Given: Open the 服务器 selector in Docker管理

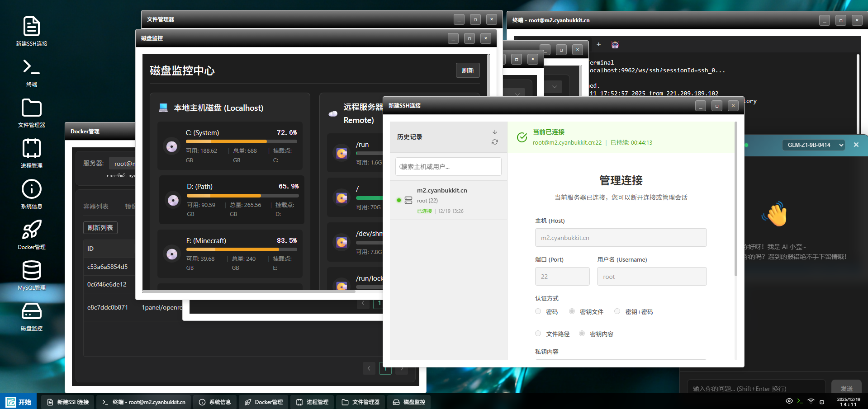Looking at the screenshot, I should (123, 164).
